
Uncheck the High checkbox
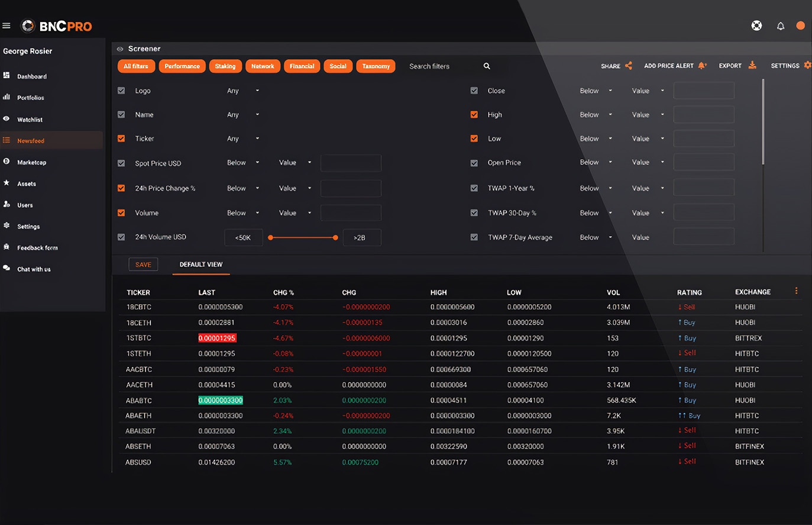pos(474,115)
